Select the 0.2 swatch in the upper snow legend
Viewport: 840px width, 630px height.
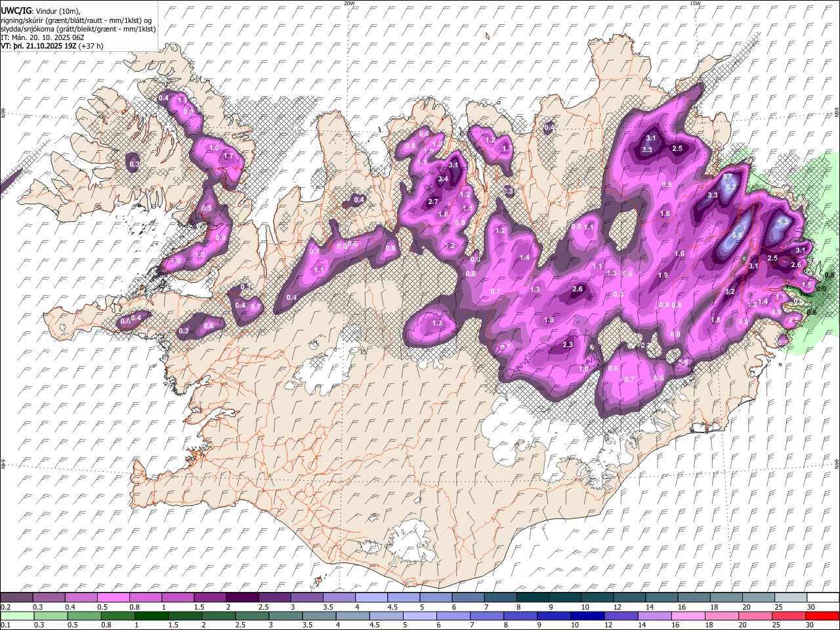click(16, 598)
